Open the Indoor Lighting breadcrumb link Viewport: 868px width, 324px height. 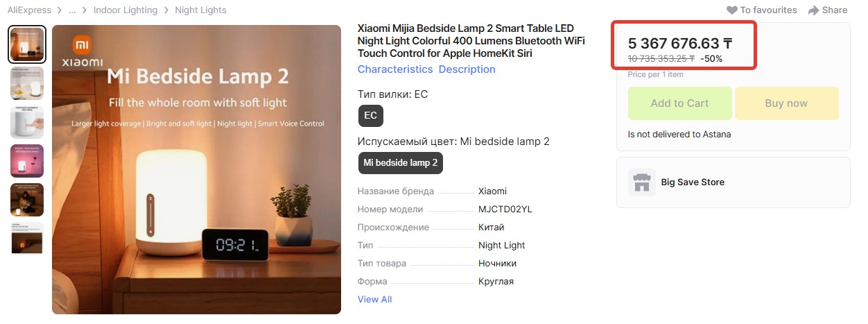pyautogui.click(x=125, y=10)
